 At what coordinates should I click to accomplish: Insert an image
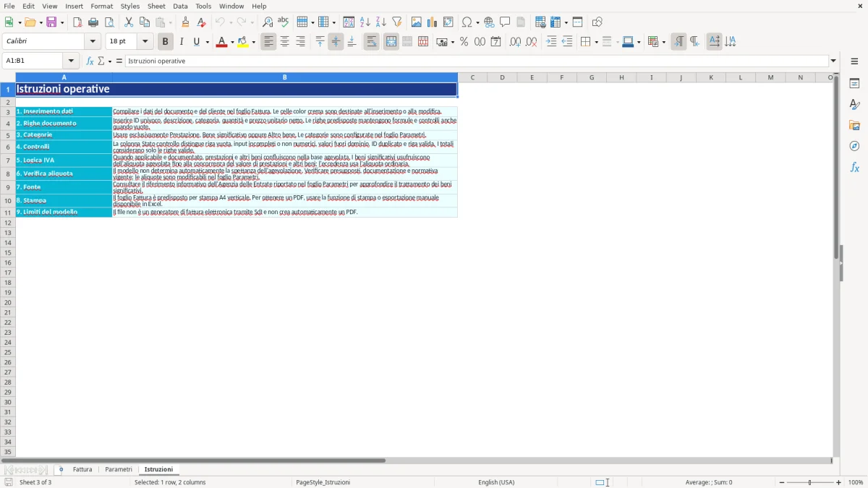point(417,22)
